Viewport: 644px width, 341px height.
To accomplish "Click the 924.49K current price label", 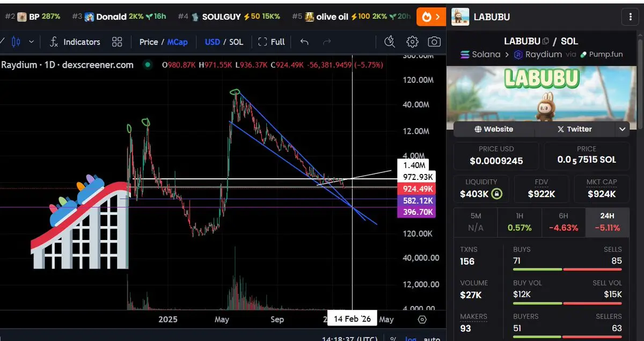I will pyautogui.click(x=416, y=188).
